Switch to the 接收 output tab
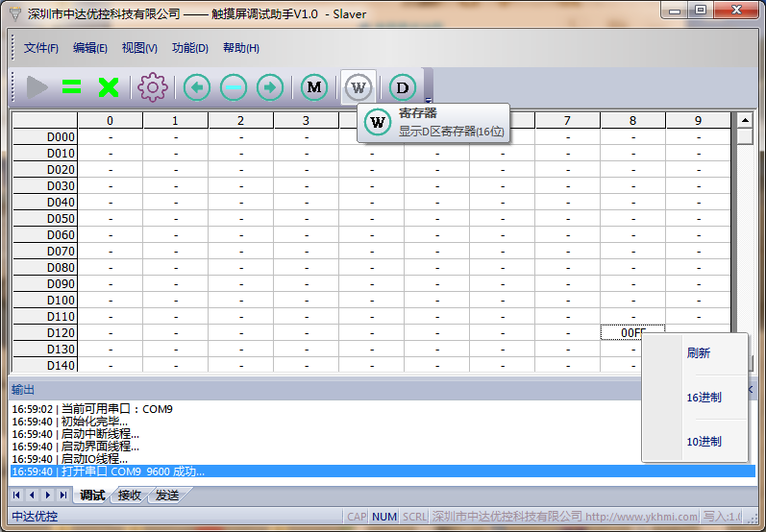This screenshot has height=532, width=766. click(x=130, y=496)
